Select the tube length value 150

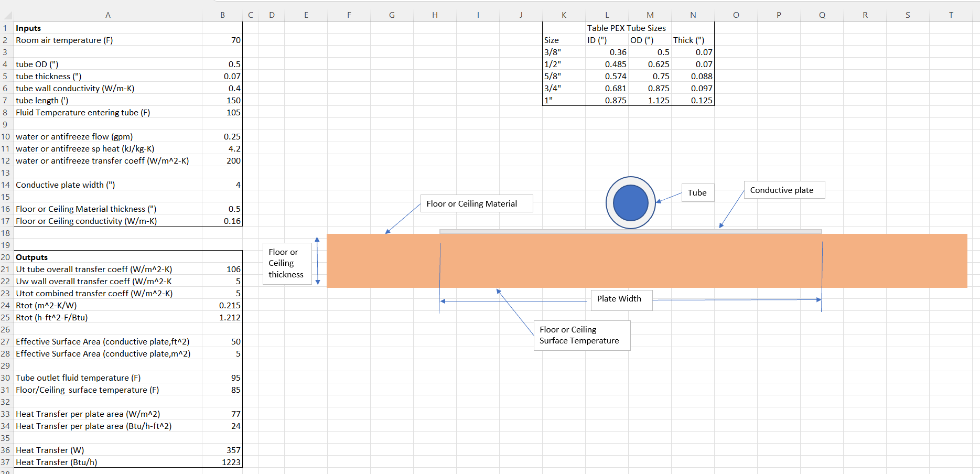coord(222,101)
